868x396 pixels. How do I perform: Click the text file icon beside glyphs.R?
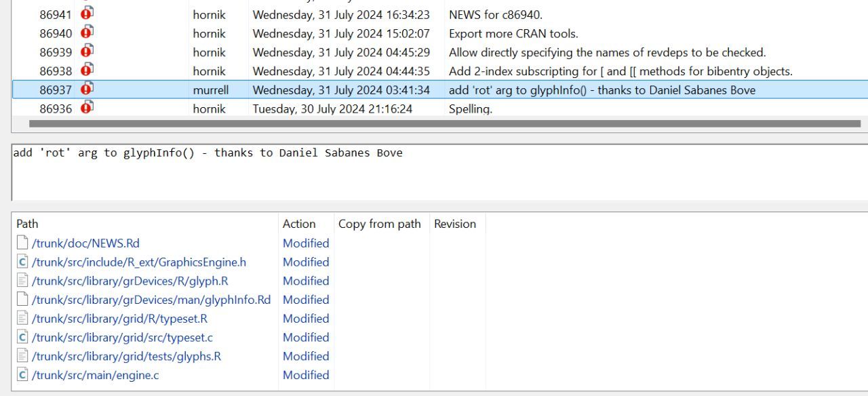coord(22,356)
